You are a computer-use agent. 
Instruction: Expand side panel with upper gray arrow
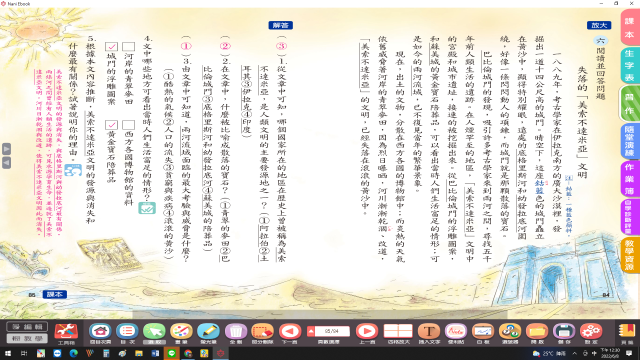pyautogui.click(x=7, y=149)
